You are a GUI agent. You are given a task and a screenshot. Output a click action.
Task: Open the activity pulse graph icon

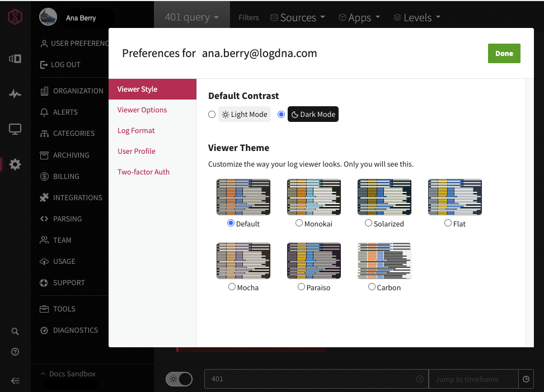pos(15,93)
